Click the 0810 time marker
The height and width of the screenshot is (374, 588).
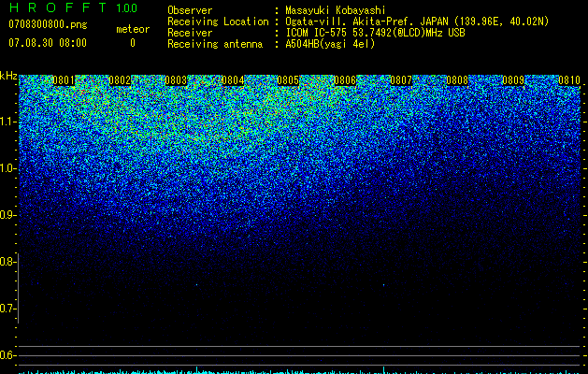click(569, 80)
